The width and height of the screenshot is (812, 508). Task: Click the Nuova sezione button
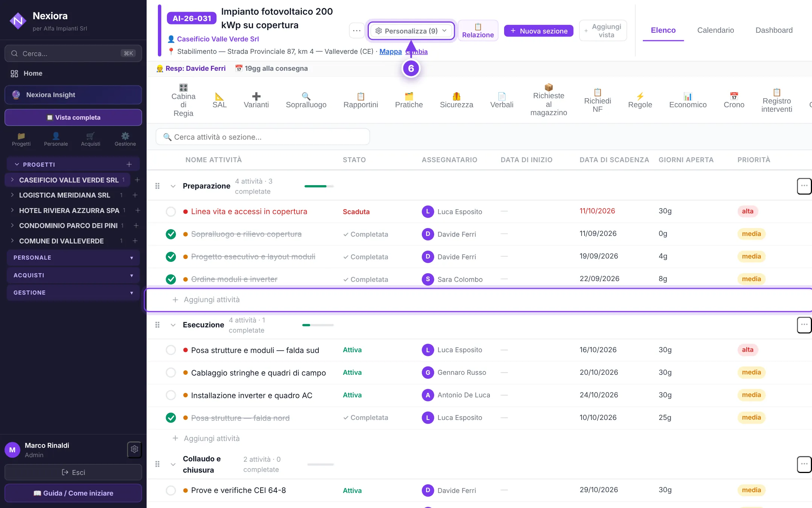tap(539, 31)
